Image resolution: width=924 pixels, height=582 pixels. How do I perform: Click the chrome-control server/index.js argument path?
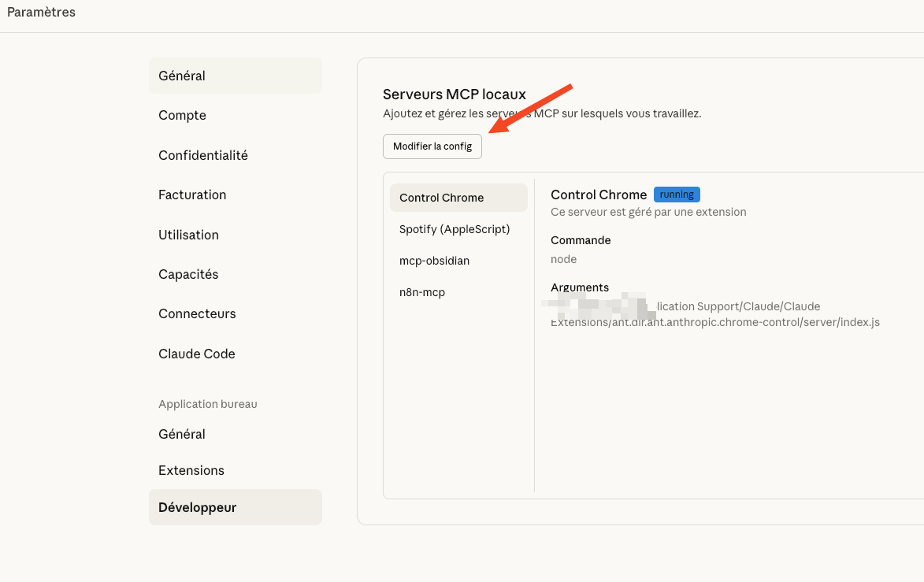click(x=714, y=322)
